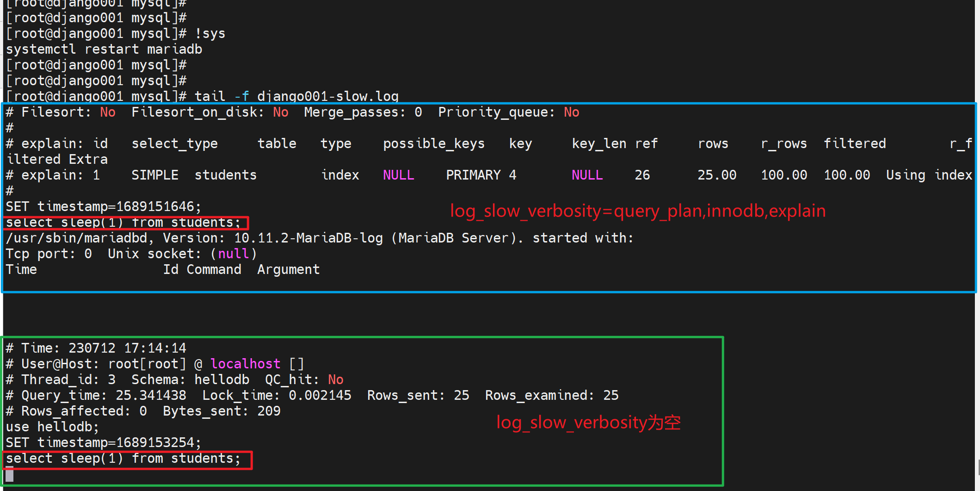Click the red log_slow_verbosity=query_plan,innodb,explain annotation
980x491 pixels.
coord(637,211)
